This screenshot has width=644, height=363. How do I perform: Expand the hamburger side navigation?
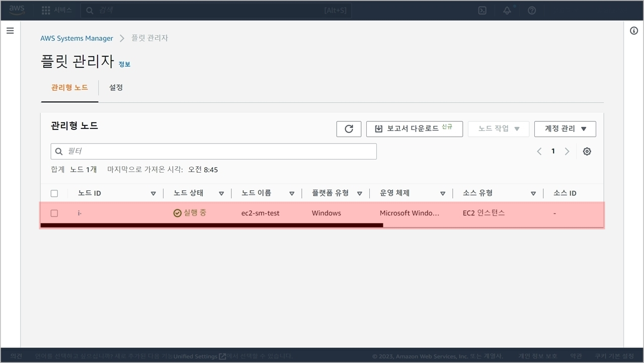click(x=10, y=31)
